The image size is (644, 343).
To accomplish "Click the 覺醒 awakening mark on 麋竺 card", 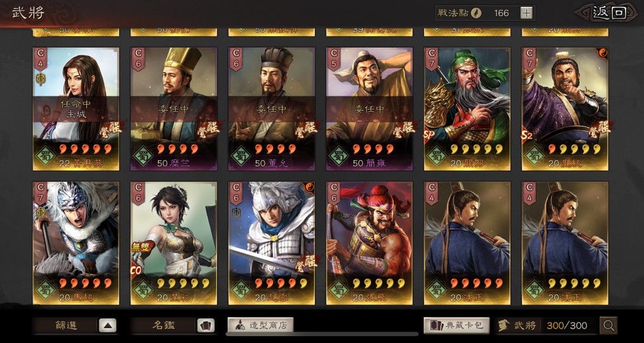I will (208, 129).
